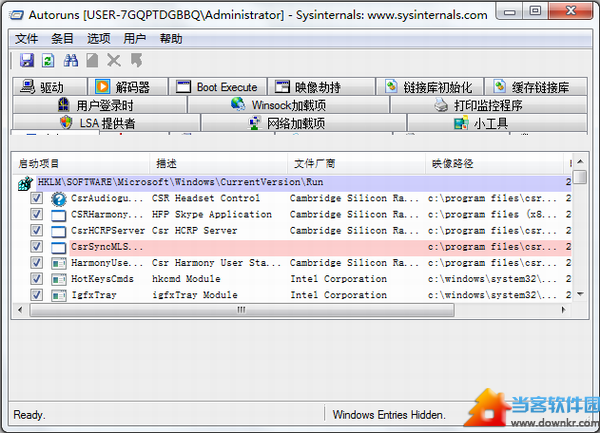Viewport: 600px width, 433px height.
Task: Open the 用户 menu
Action: (x=135, y=39)
